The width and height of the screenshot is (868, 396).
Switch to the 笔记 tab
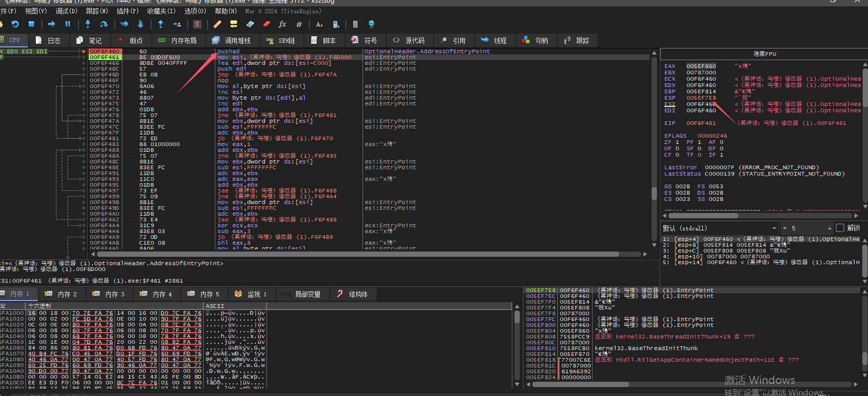click(x=89, y=41)
